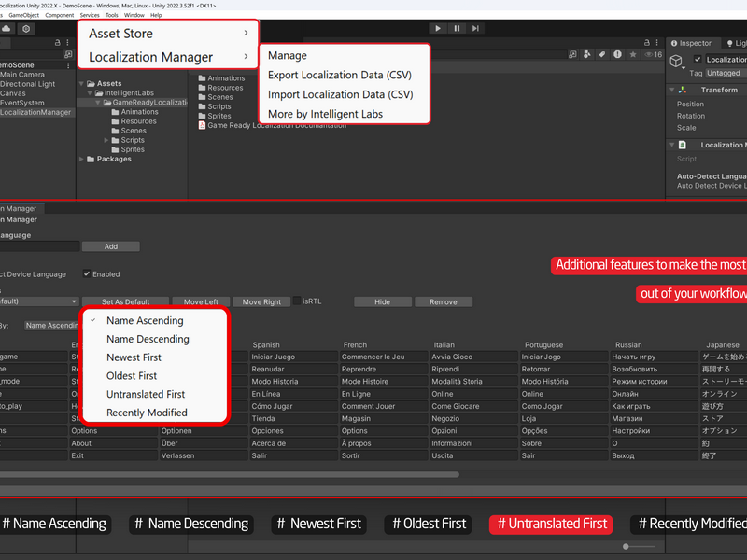Open the Sort By dropdown showing Name Ascending
The height and width of the screenshot is (560, 747).
[x=52, y=325]
